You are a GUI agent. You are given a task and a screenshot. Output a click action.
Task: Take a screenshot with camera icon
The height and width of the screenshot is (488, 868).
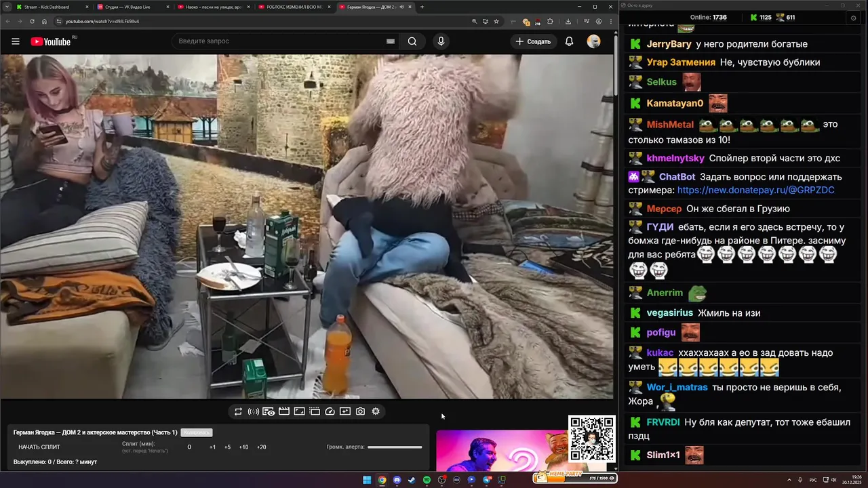coord(360,411)
